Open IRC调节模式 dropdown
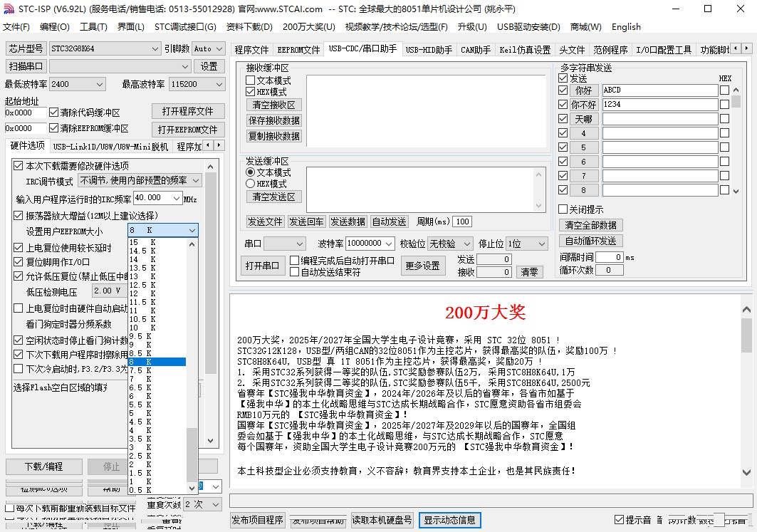757x532 pixels. pos(140,181)
